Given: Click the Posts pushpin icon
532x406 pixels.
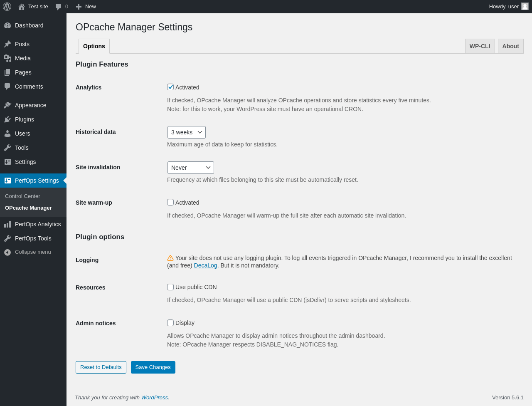Looking at the screenshot, I should [x=7, y=44].
